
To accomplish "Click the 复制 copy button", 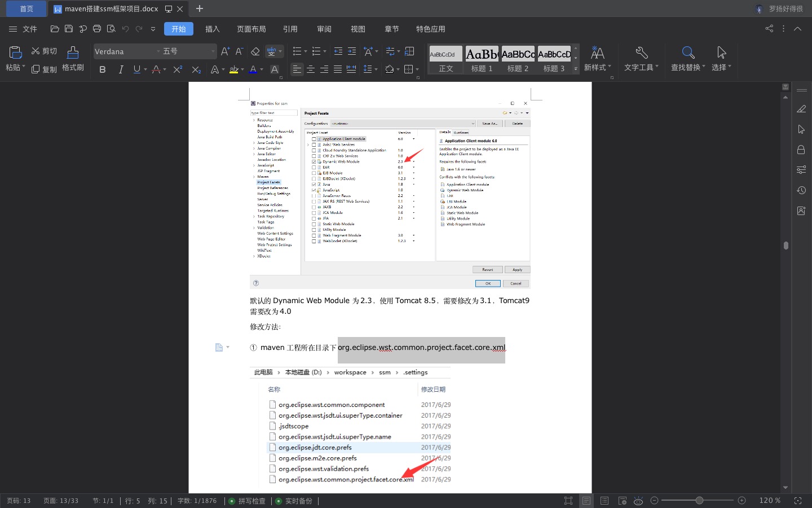I will (44, 69).
